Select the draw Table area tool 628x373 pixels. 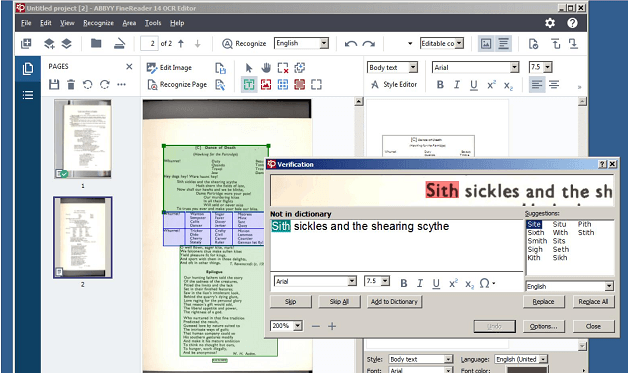[x=283, y=85]
